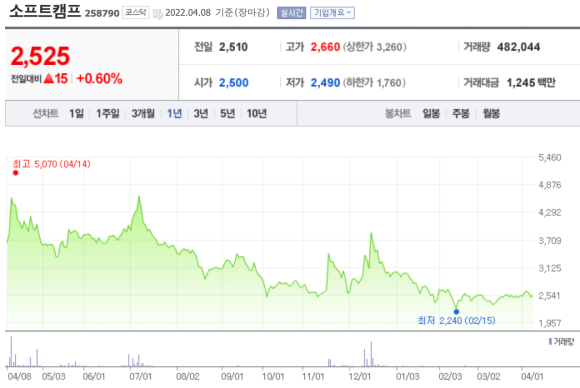Screen dimensions: 580x388
Task: Switch to the 10년 chart range
Action: point(257,113)
